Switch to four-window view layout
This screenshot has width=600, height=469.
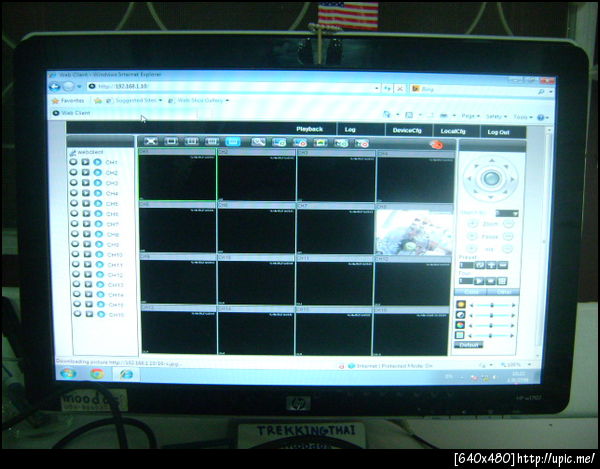[x=192, y=142]
